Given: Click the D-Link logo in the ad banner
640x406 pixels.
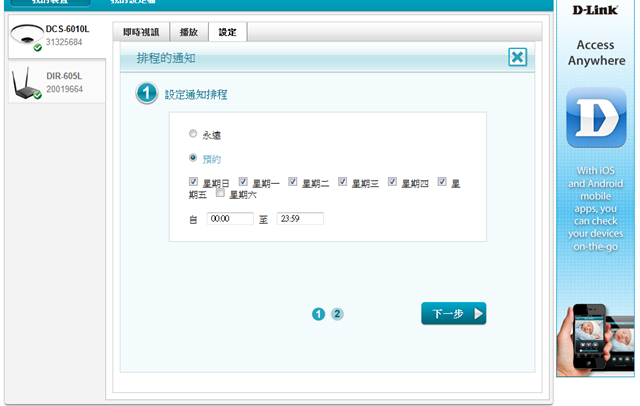Looking at the screenshot, I should (595, 10).
